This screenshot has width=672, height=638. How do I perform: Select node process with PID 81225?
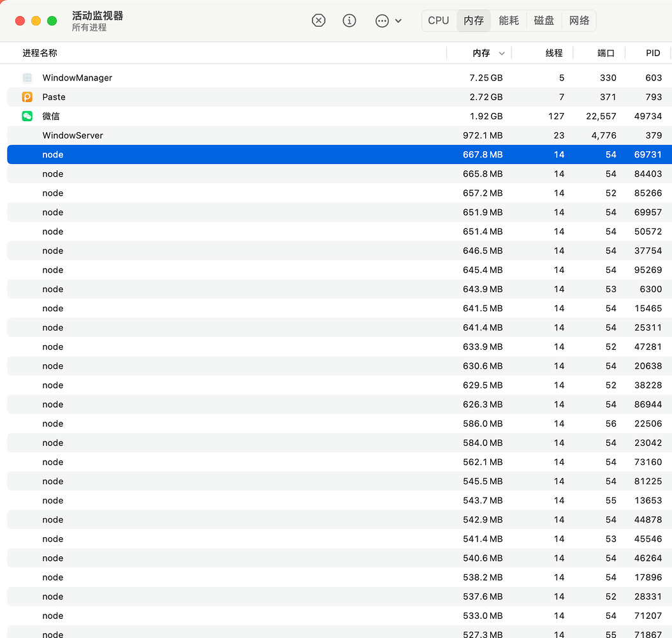(339, 481)
